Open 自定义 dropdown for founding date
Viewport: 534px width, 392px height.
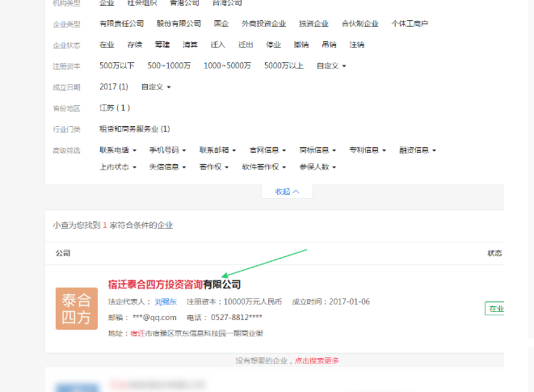(x=156, y=87)
